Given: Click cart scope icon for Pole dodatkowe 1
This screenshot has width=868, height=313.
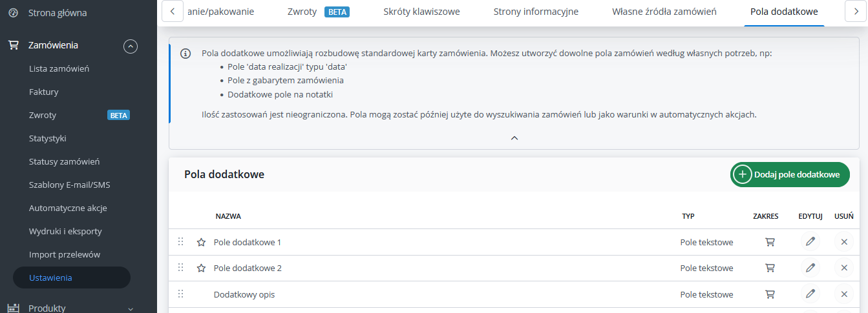Looking at the screenshot, I should click(770, 242).
